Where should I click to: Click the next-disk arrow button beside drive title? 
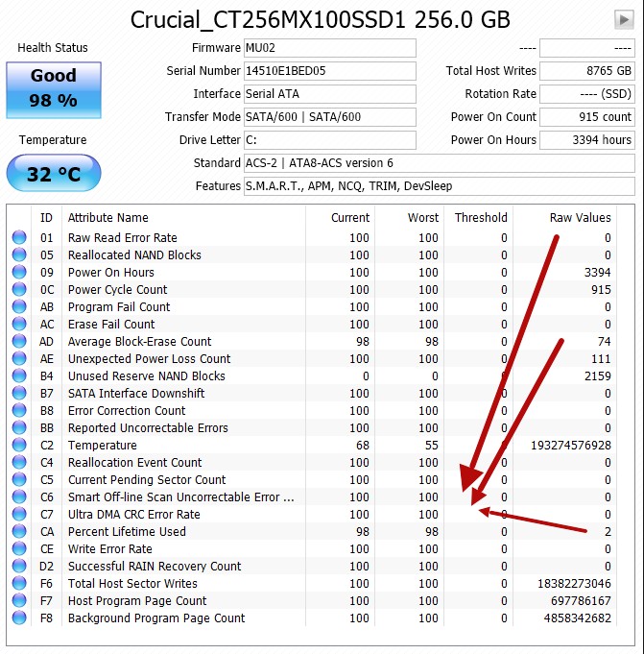tap(624, 19)
